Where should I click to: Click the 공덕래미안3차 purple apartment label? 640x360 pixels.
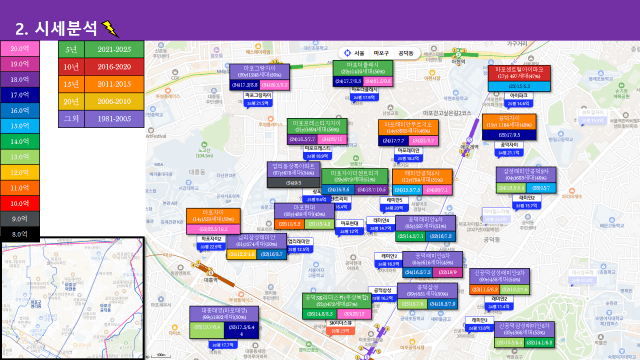click(433, 259)
